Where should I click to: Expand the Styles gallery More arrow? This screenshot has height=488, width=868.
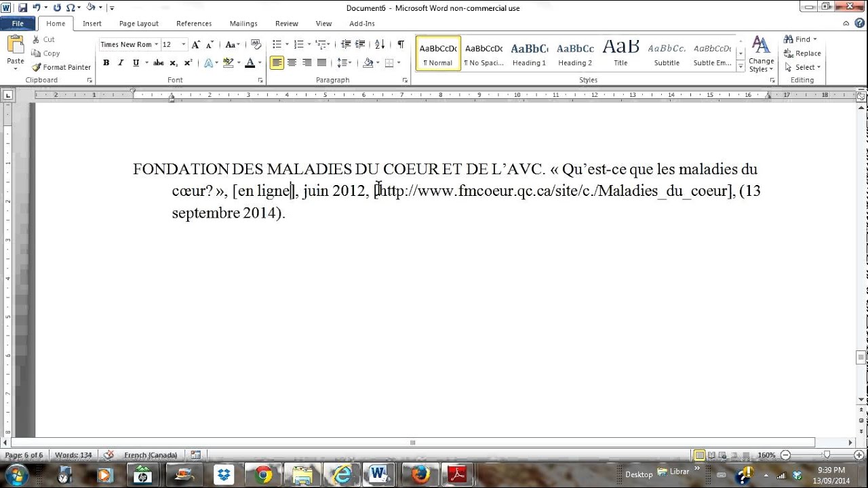741,66
